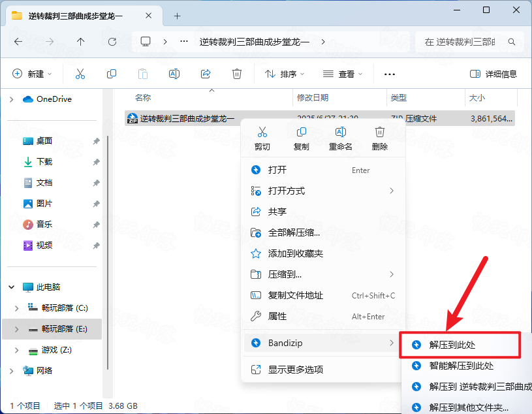Unpin 下载 from quick access
This screenshot has width=532, height=414.
(x=97, y=162)
